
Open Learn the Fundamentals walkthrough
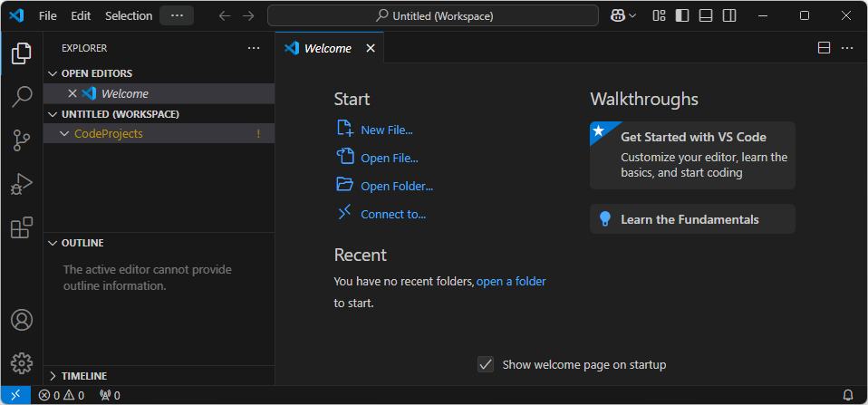[x=692, y=219]
